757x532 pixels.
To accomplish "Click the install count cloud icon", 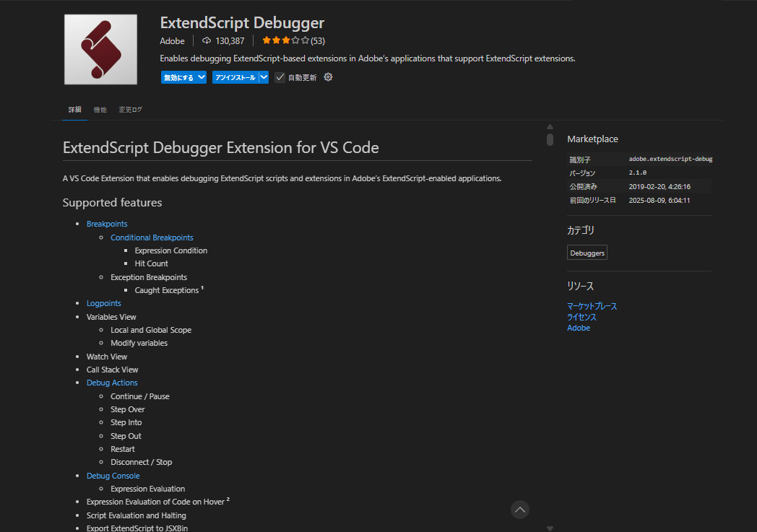I will click(207, 41).
